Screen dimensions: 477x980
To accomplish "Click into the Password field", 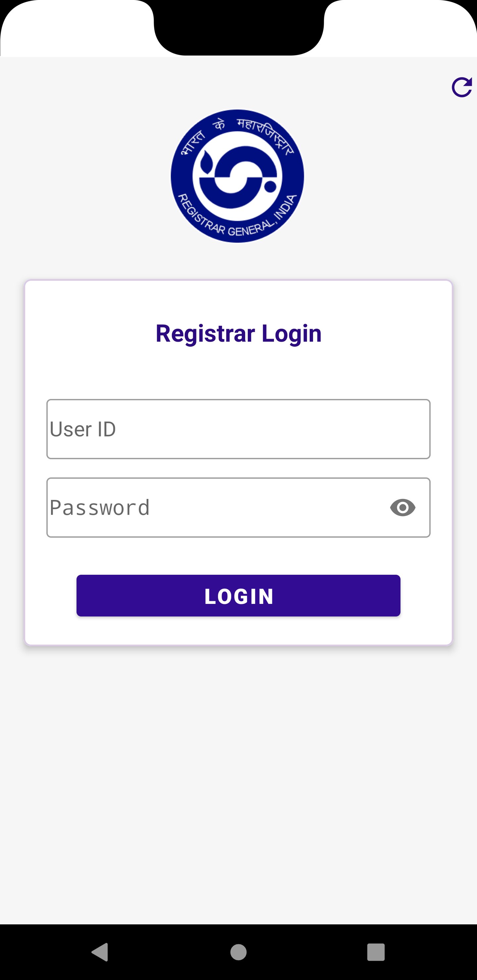I will (x=217, y=508).
